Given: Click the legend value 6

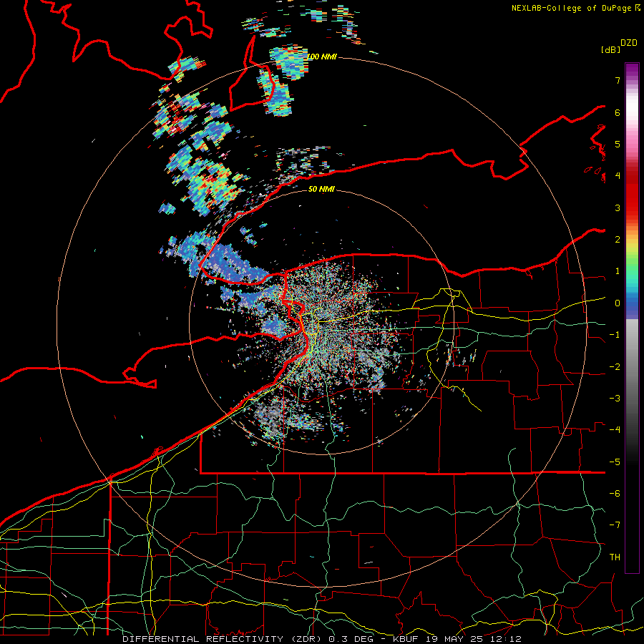Looking at the screenshot, I should pyautogui.click(x=618, y=112).
